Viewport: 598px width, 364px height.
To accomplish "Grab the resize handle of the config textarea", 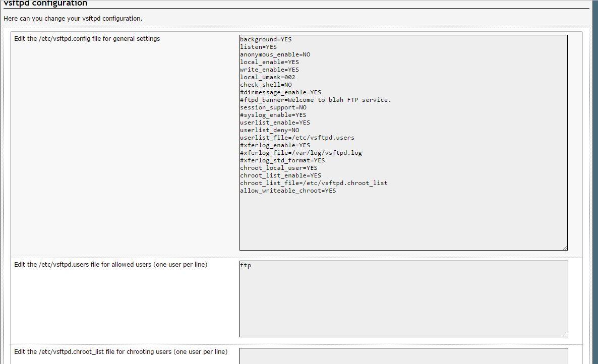I will click(565, 248).
